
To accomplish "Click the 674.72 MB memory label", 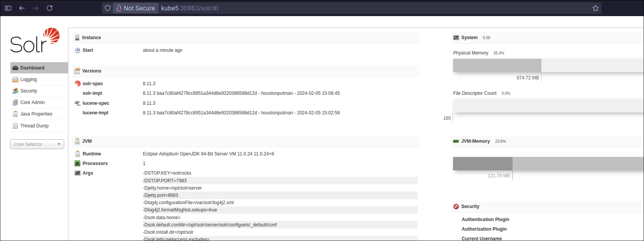I will (528, 78).
